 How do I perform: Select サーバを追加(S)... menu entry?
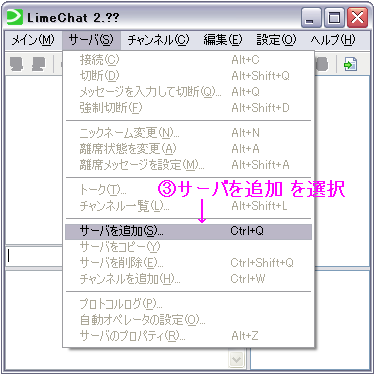[188, 231]
